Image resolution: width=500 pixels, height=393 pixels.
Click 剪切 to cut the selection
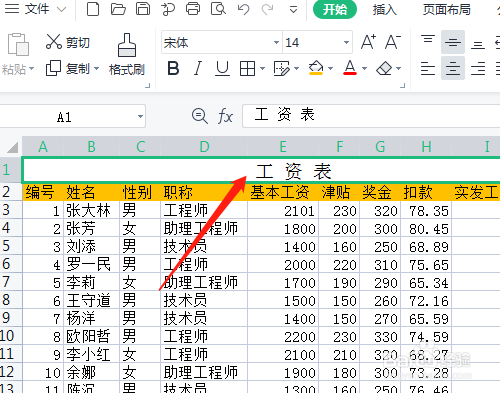(x=68, y=42)
